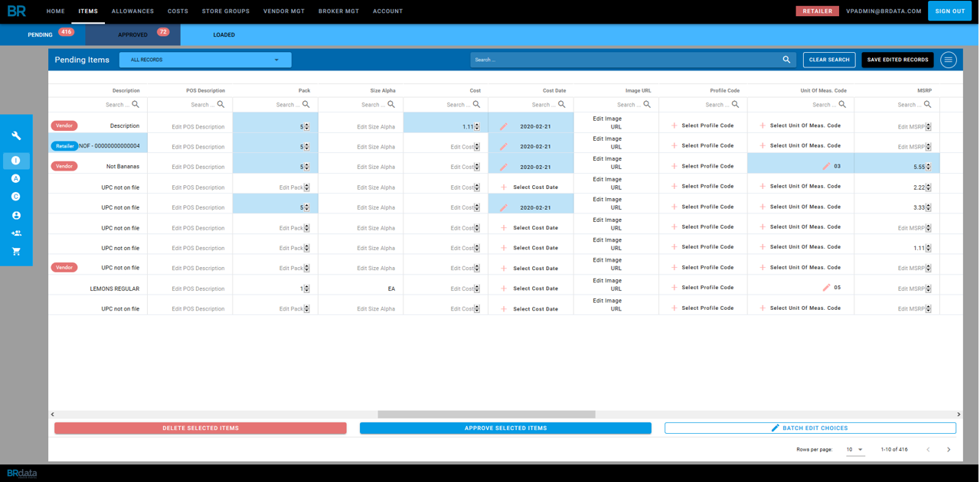Open the wrench tools icon in sidebar
The width and height of the screenshot is (980, 482).
pyautogui.click(x=16, y=135)
